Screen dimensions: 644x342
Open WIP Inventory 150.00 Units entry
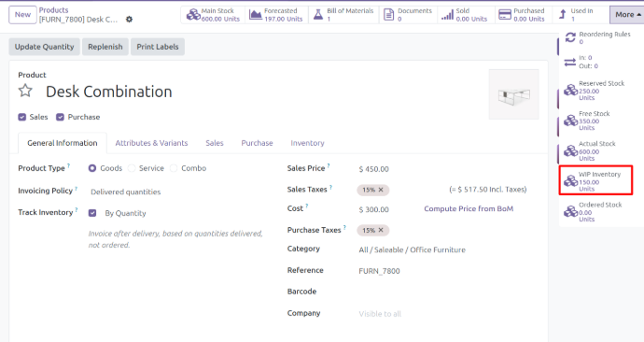(x=595, y=181)
